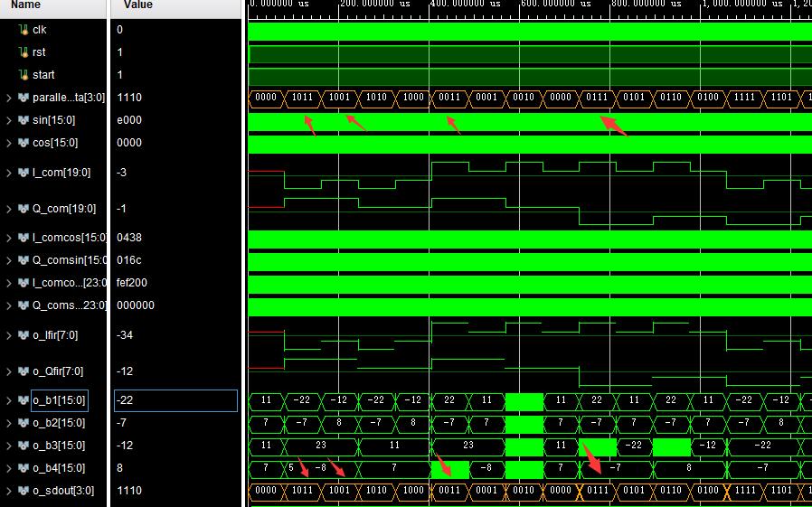Click the 0438 value of I_comcos
This screenshot has height=507, width=812.
coord(129,238)
